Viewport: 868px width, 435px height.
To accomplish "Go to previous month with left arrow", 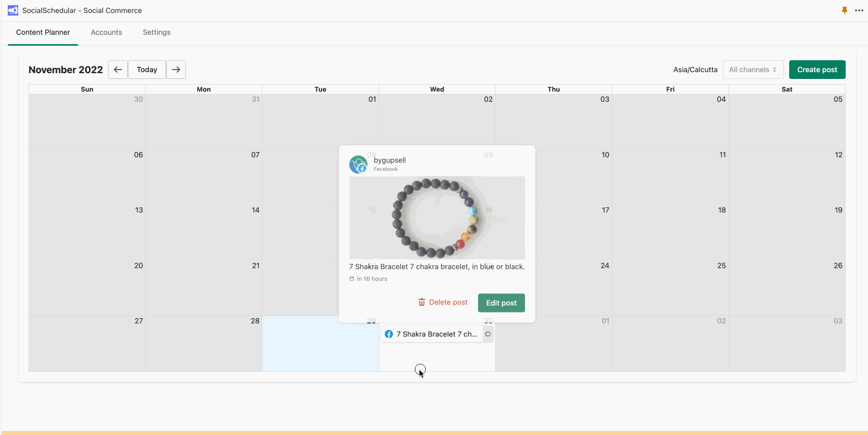I will coord(118,70).
